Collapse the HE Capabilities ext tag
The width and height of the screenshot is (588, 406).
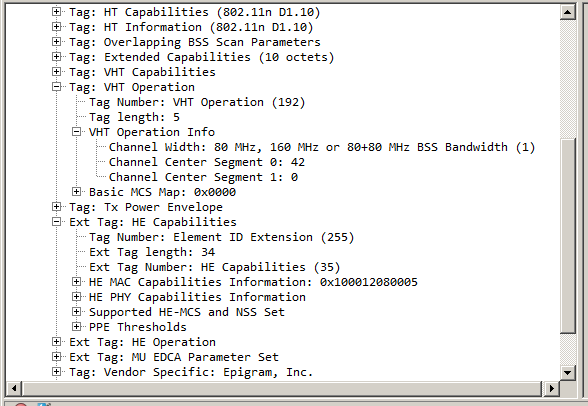(56, 222)
